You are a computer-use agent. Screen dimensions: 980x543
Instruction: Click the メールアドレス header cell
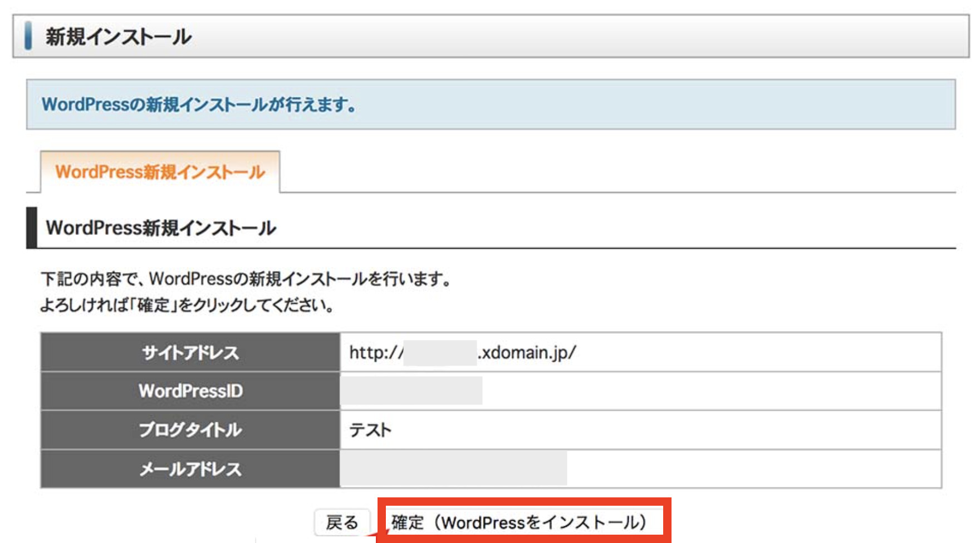click(x=190, y=469)
